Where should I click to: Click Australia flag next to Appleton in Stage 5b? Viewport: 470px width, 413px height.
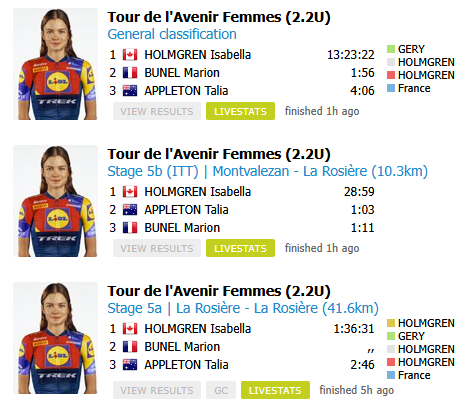coord(130,210)
